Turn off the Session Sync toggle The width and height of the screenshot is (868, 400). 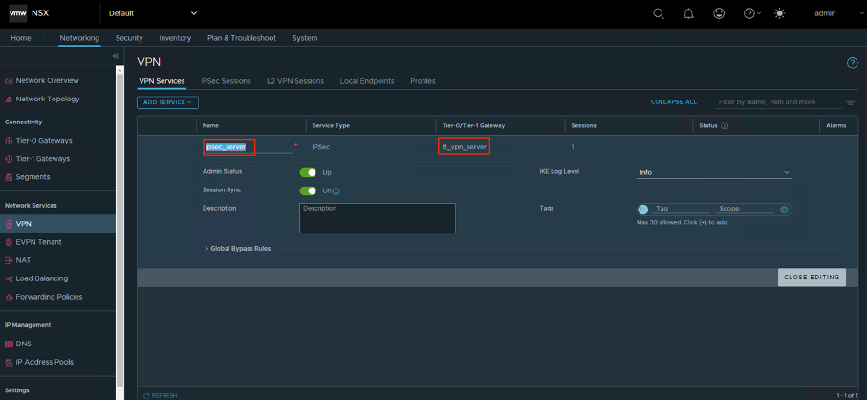coord(308,190)
